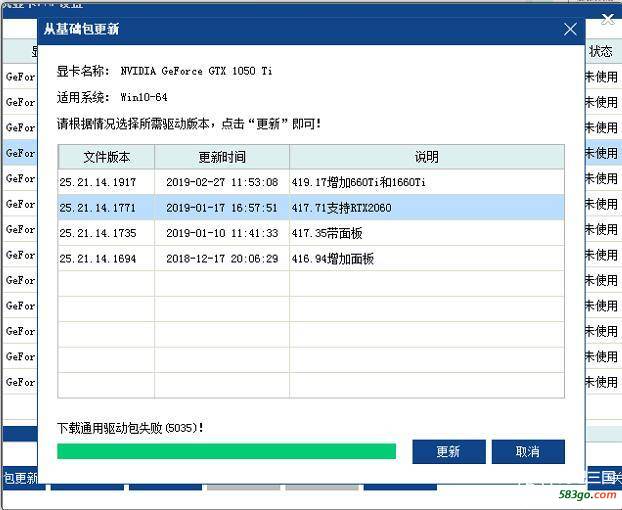Click the 状态 column header in background window
This screenshot has height=510, width=622.
point(600,51)
